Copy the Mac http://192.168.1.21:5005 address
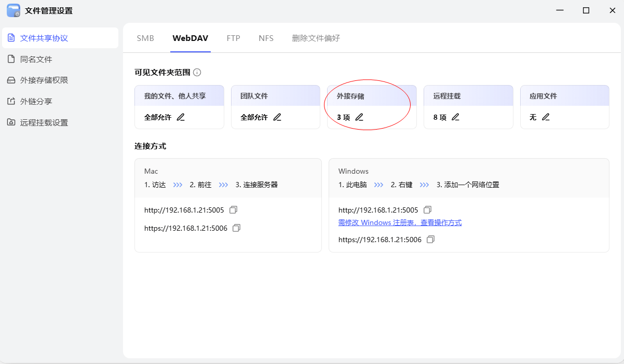The height and width of the screenshot is (364, 624). point(233,209)
